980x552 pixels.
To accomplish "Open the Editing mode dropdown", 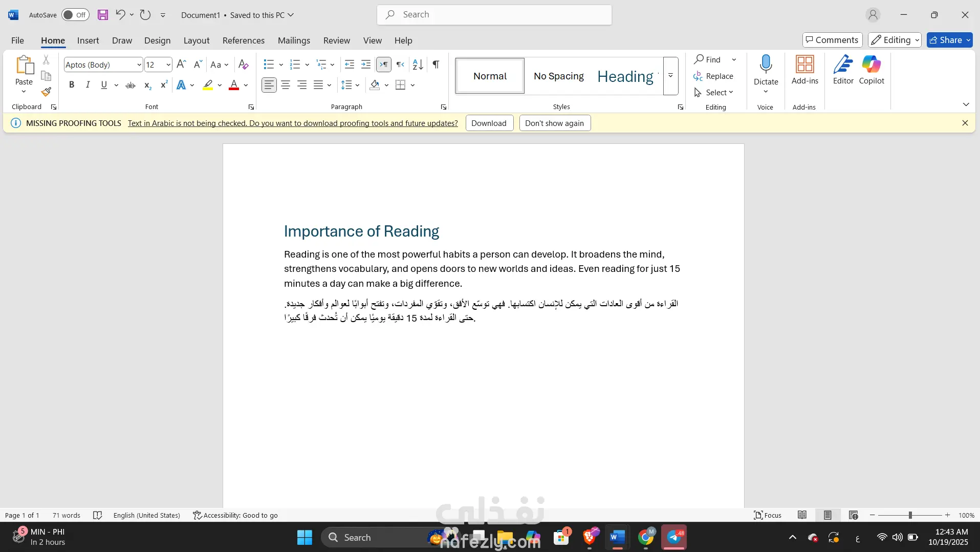I will click(x=895, y=40).
